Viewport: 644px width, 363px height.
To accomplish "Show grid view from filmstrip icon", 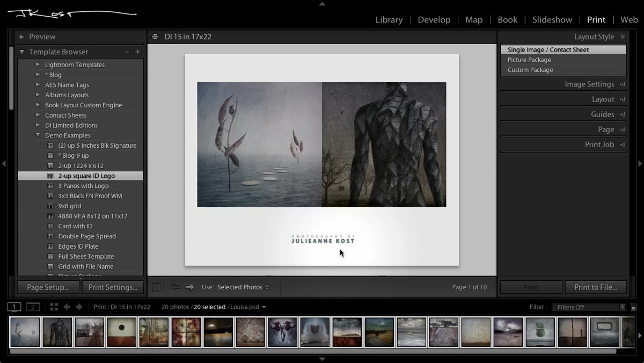I will coord(54,307).
